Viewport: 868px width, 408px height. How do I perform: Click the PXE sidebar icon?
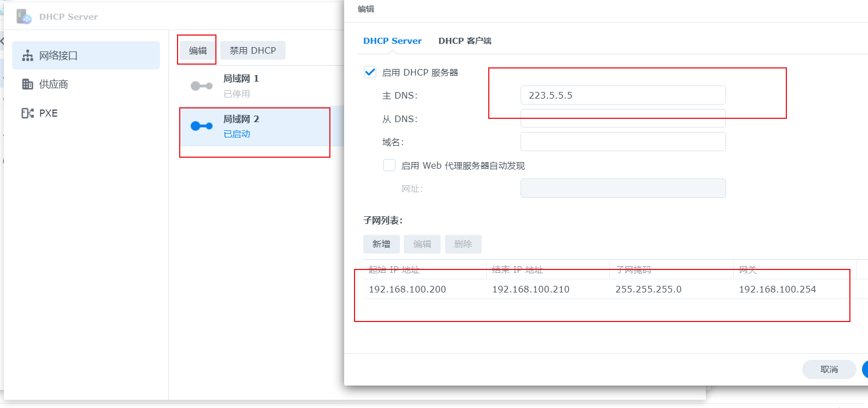tap(27, 113)
